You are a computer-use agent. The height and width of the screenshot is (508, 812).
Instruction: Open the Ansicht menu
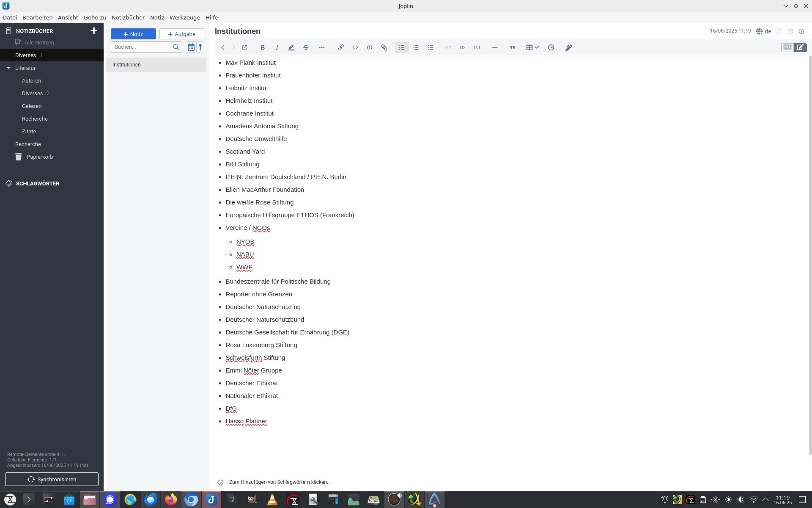pyautogui.click(x=68, y=17)
